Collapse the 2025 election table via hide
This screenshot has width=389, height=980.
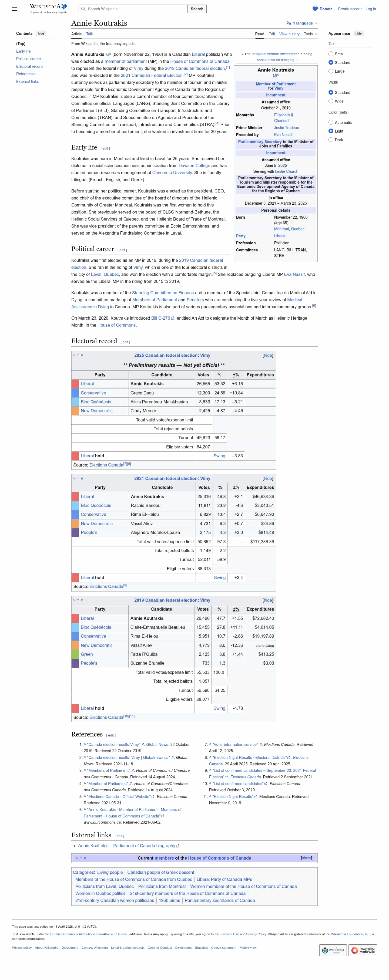[x=268, y=355]
